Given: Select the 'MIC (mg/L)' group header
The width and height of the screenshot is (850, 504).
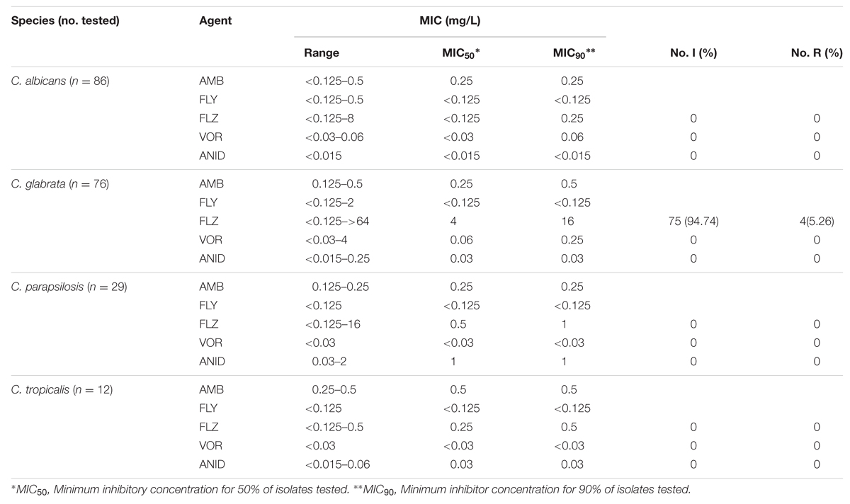Looking at the screenshot, I should tap(450, 21).
